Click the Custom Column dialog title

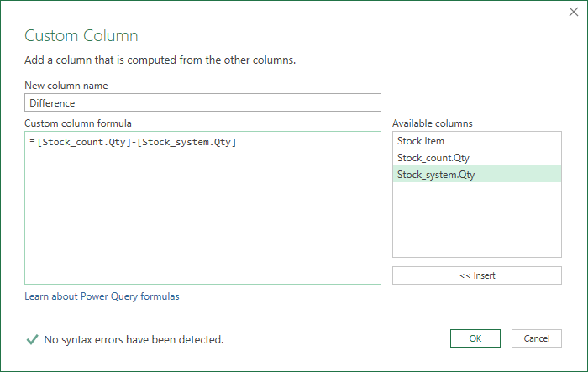coord(81,35)
